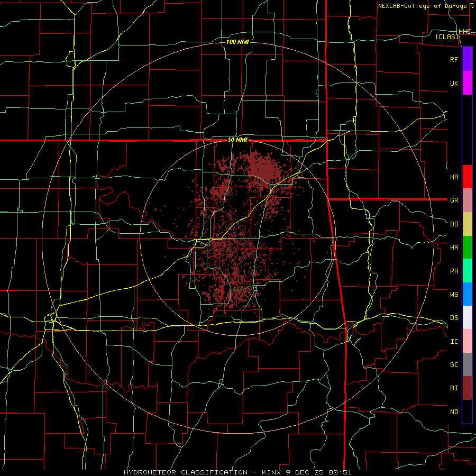Click the ND black legend swatch

[x=467, y=411]
